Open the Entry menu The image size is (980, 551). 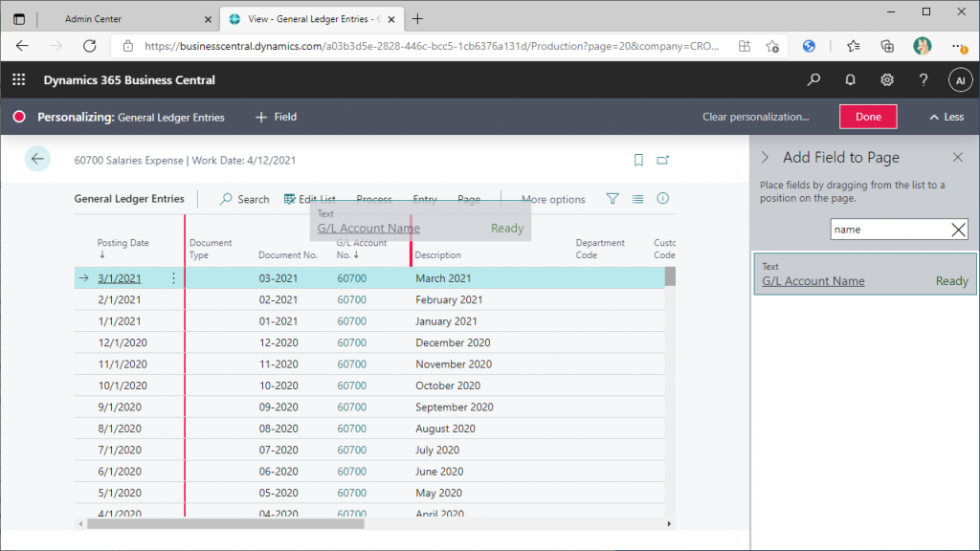pyautogui.click(x=424, y=199)
